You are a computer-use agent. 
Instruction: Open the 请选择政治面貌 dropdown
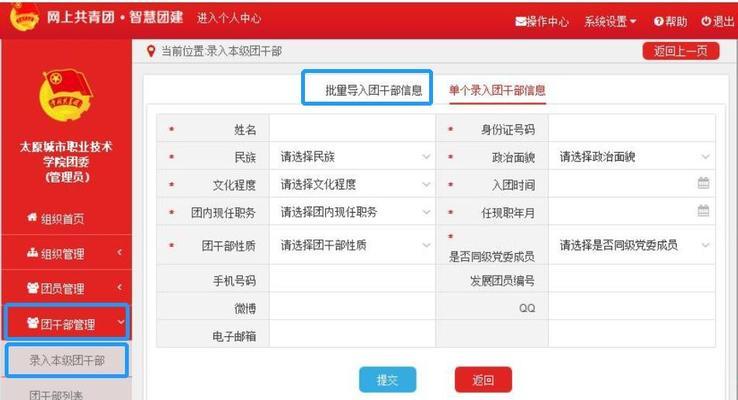pos(632,156)
